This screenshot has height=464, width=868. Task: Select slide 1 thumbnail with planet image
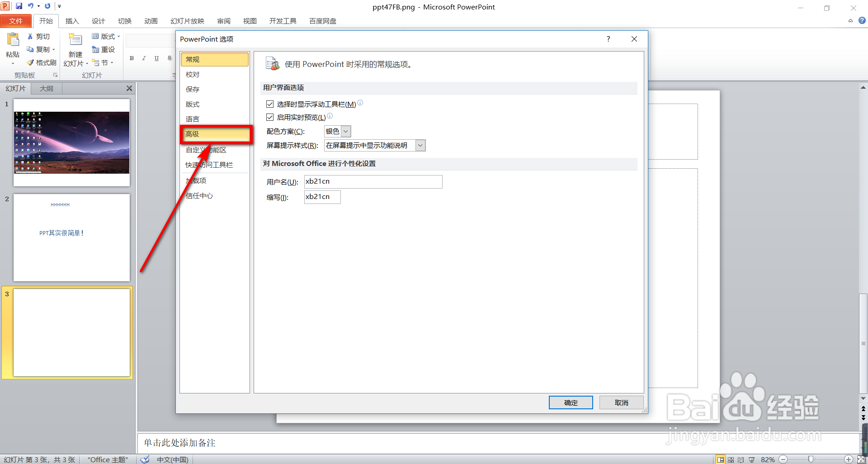pos(72,142)
